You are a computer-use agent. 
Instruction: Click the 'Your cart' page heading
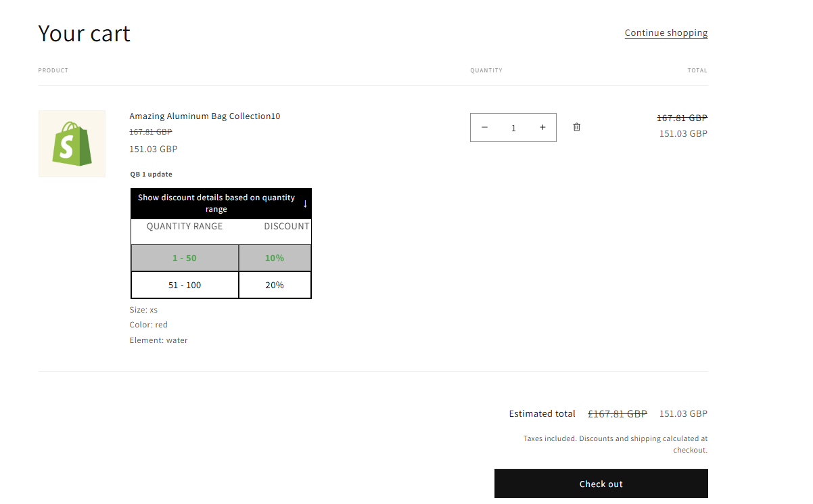coord(85,34)
